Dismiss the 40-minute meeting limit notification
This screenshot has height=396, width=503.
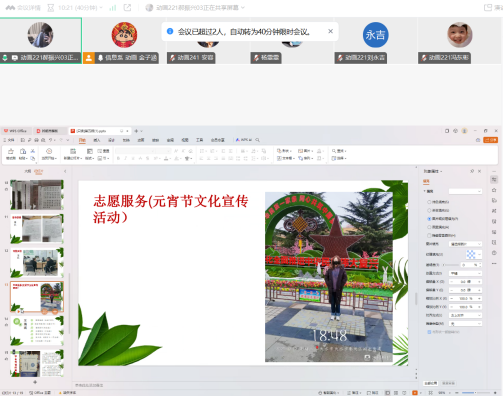coord(330,31)
